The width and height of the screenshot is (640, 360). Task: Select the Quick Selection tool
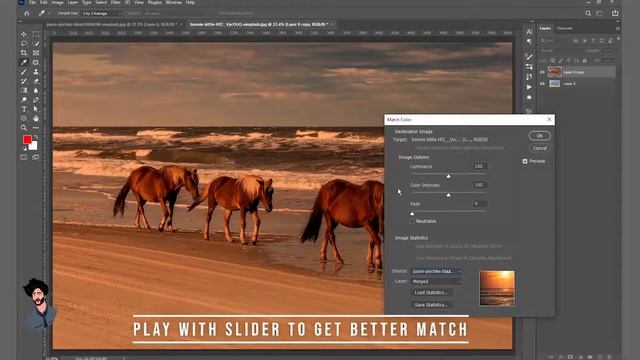tap(36, 44)
